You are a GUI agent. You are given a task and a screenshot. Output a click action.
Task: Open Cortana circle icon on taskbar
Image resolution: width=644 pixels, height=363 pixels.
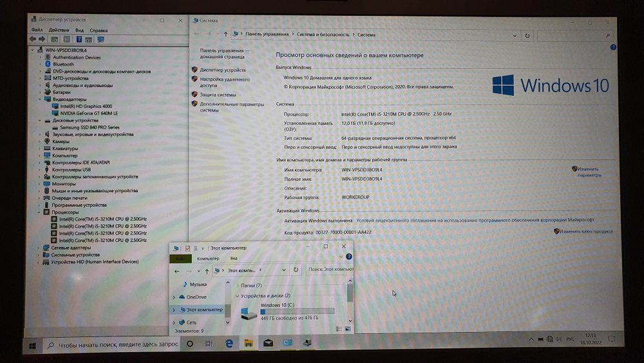(x=190, y=344)
